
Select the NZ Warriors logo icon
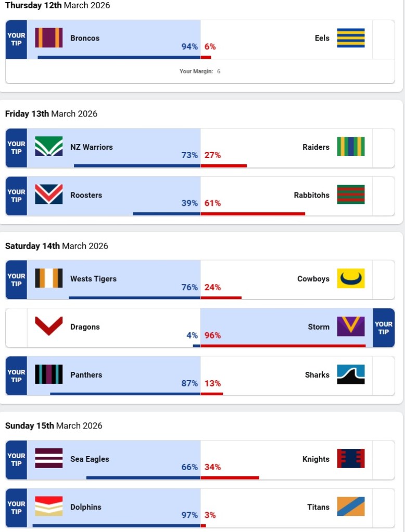[x=49, y=147]
